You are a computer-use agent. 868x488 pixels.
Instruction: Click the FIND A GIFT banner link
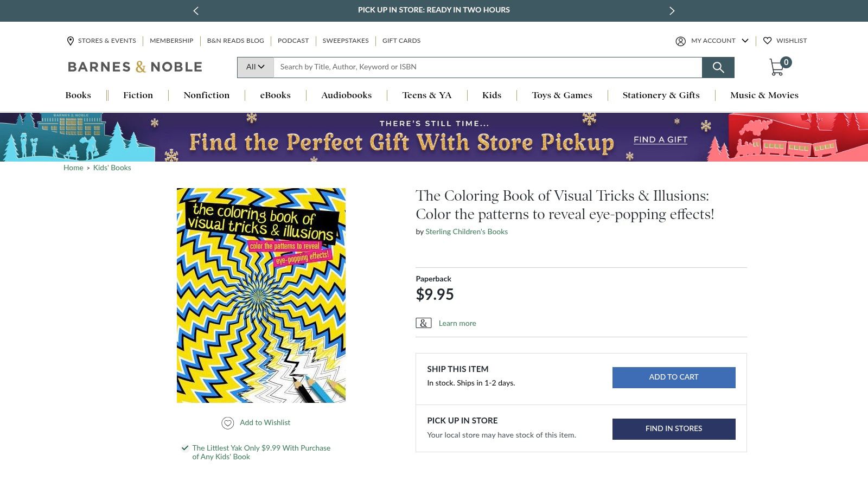[x=660, y=139]
